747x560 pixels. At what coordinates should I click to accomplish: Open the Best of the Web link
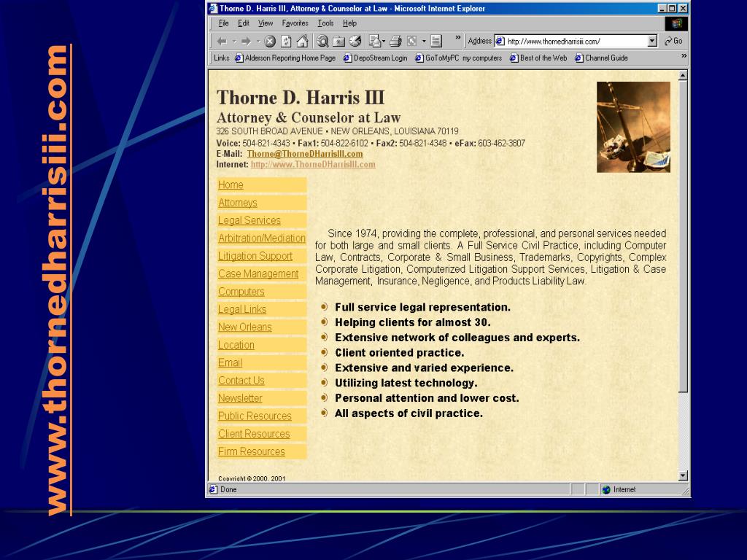tap(538, 58)
